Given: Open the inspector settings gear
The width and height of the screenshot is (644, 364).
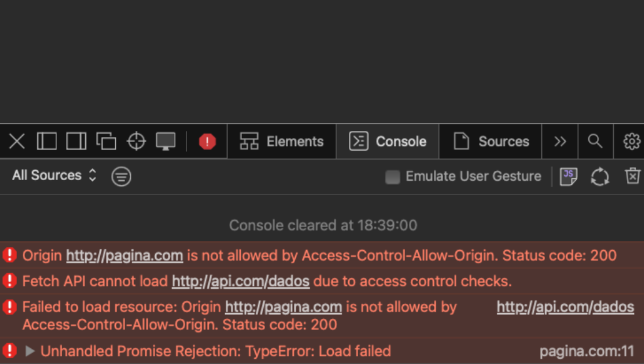Looking at the screenshot, I should click(632, 141).
